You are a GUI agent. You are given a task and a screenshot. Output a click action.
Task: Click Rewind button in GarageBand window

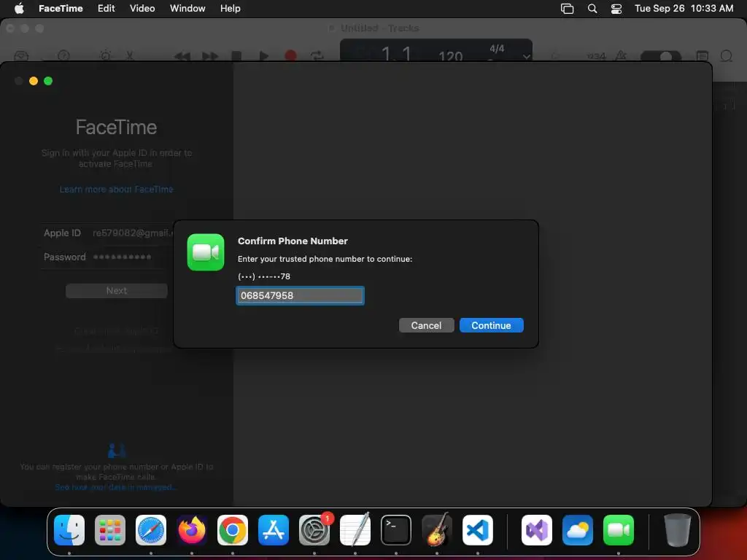pyautogui.click(x=182, y=56)
